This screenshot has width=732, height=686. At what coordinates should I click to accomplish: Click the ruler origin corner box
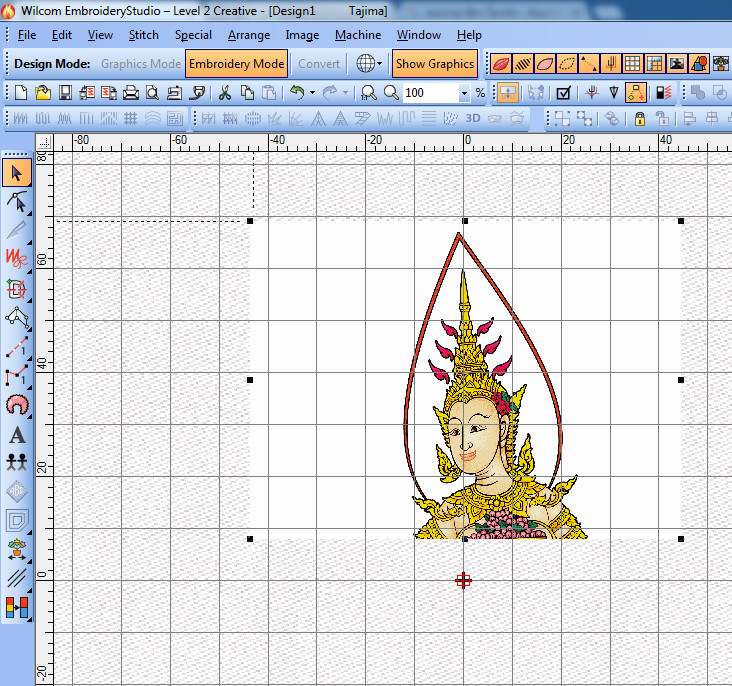[x=44, y=142]
